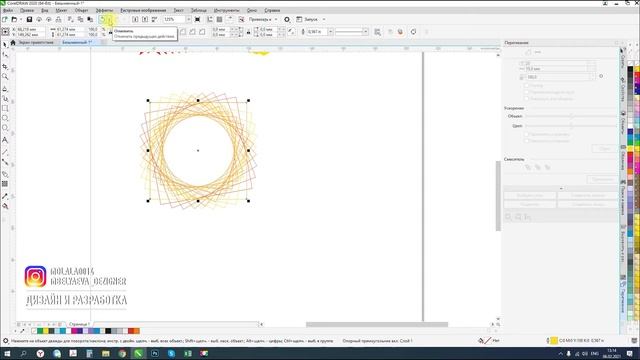640x360 pixels.
Task: Click the reset circular arrow icon
Action: click(x=413, y=31)
